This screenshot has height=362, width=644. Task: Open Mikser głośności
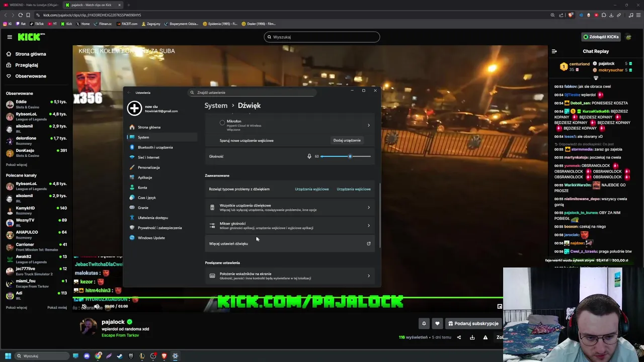(290, 225)
